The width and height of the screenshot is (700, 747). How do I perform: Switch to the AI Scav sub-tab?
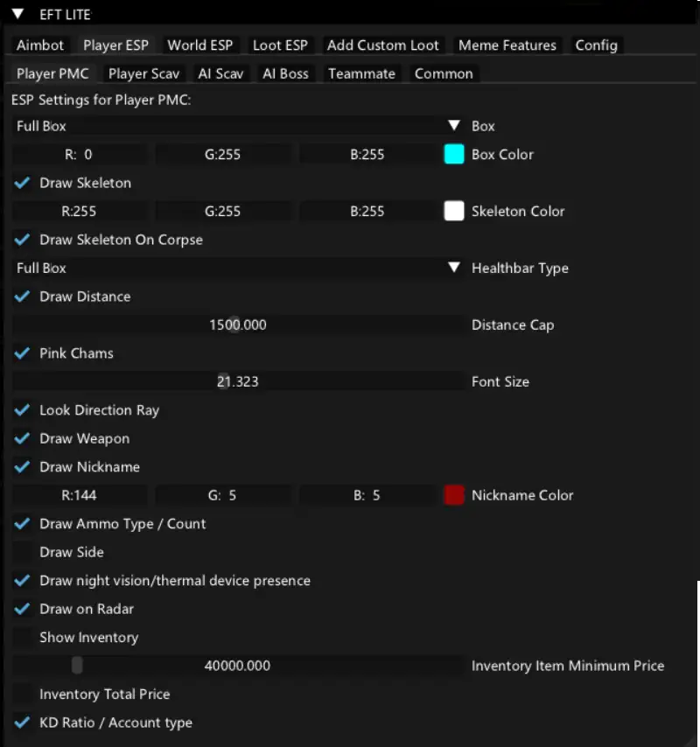pos(220,73)
